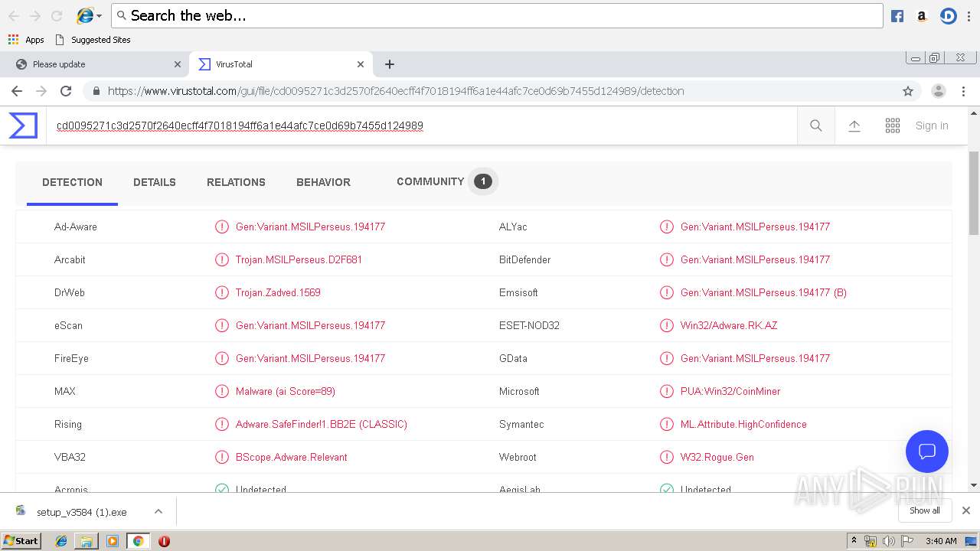980x551 pixels.
Task: Open the Apps bookmarks shortcut
Action: (26, 40)
